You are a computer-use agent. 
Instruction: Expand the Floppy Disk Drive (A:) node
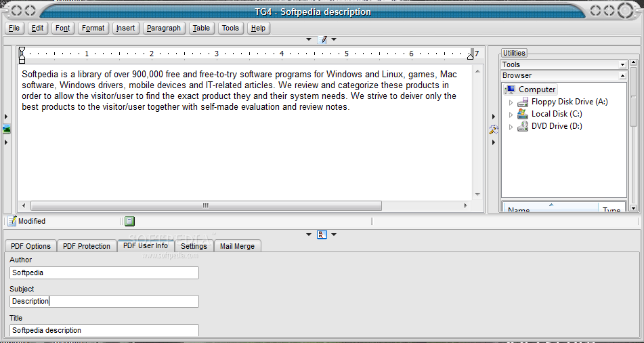(511, 102)
